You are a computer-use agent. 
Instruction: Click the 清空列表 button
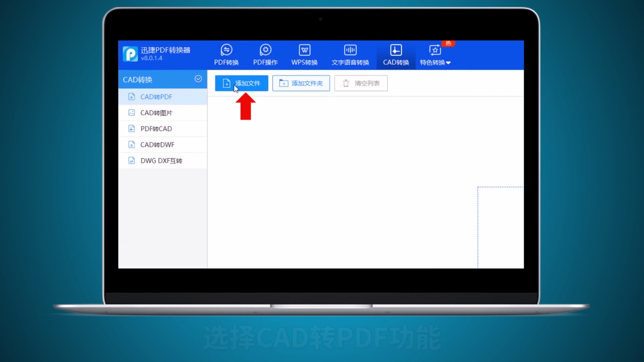tap(361, 83)
